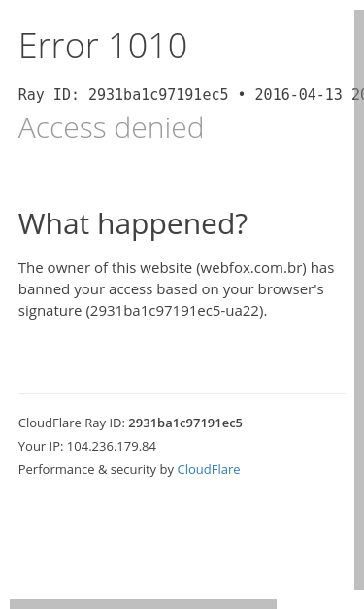364x609 pixels.
Task: Click the 'CloudFlare Ray ID:' label
Action: (72, 423)
